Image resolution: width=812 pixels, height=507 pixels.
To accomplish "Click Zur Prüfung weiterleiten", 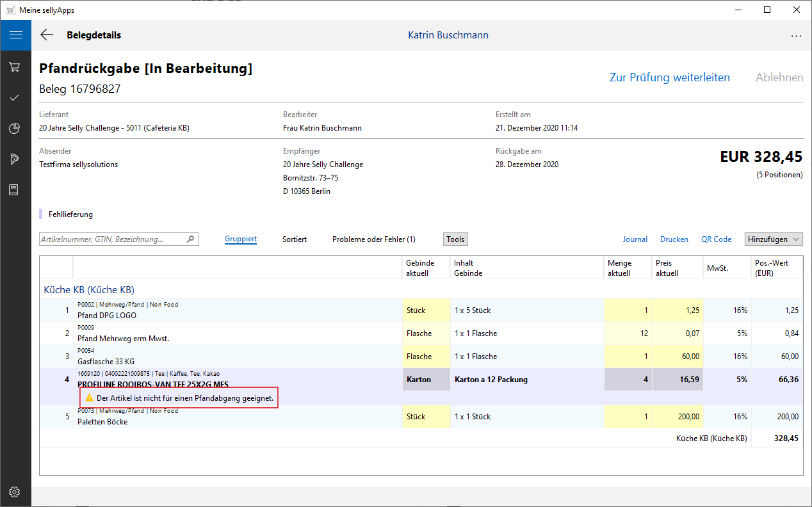I will point(669,77).
